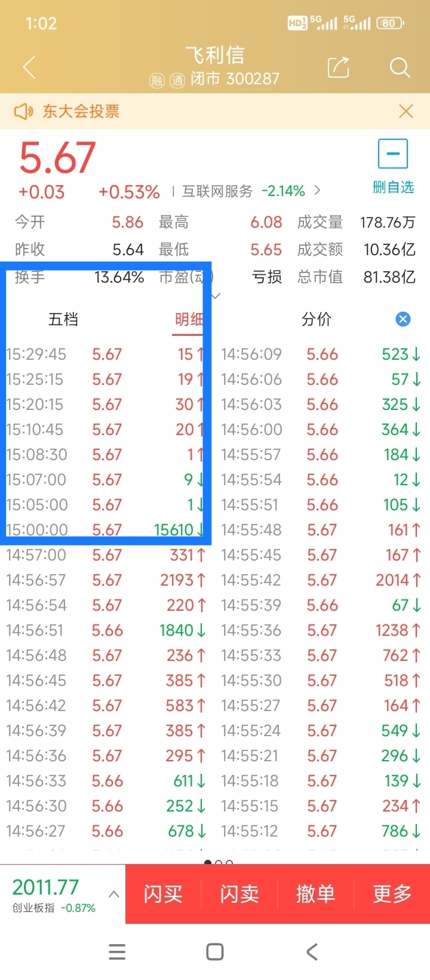Switch to 明细 tab
Viewport: 430px width, 980px height.
pyautogui.click(x=189, y=319)
